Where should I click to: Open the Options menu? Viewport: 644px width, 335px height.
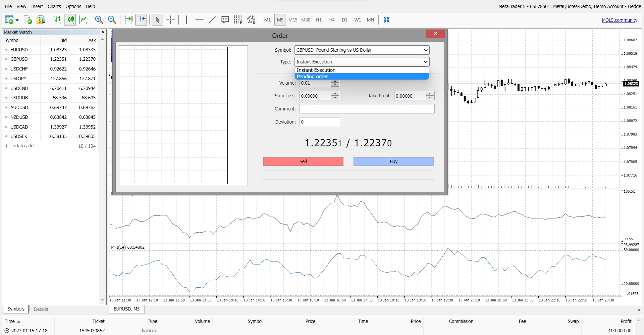[x=73, y=6]
